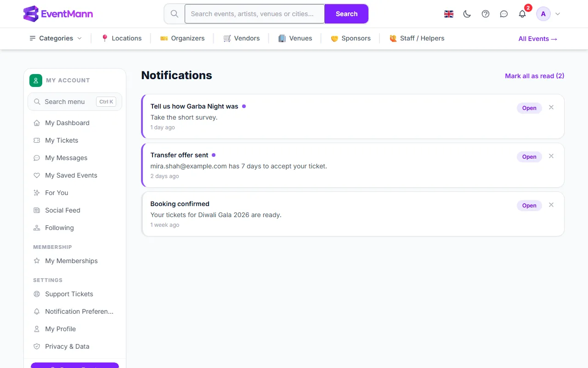588x368 pixels.
Task: Focus the sidebar Search menu field
Action: (75, 102)
